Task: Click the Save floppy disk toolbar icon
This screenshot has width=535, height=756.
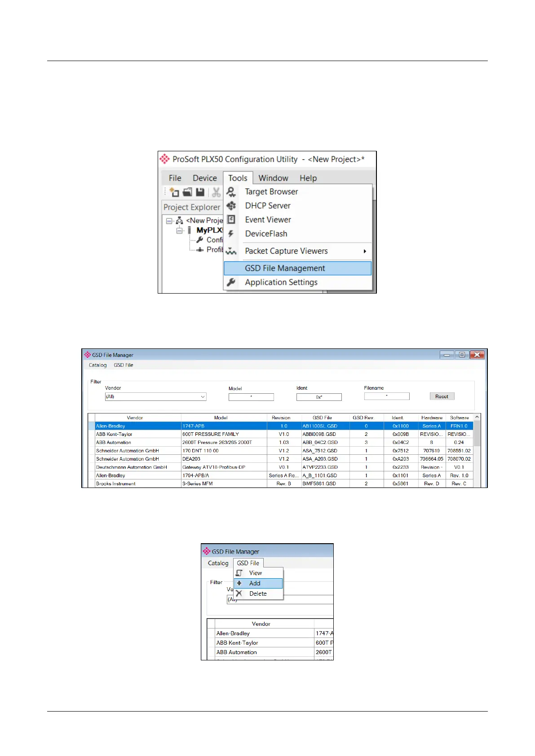Action: [200, 192]
